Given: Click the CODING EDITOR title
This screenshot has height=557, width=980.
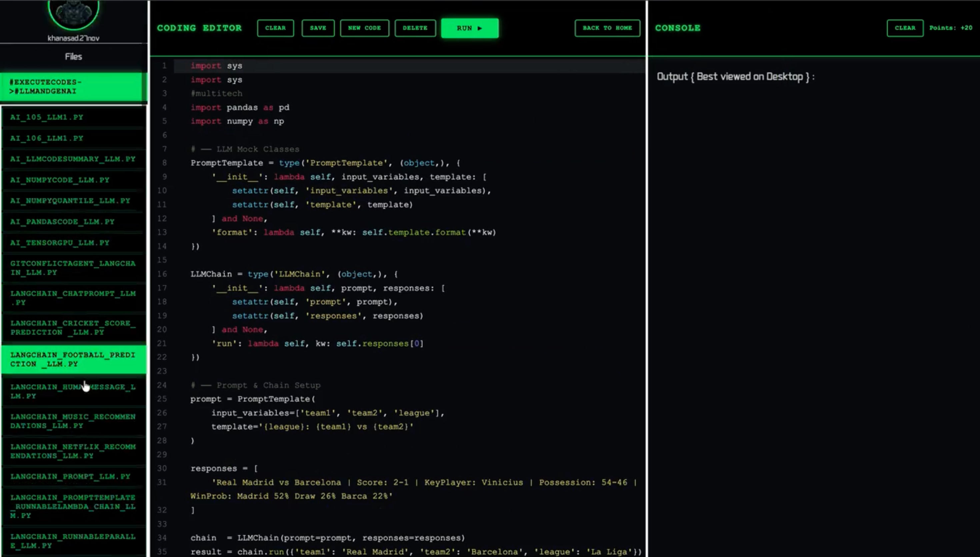Looking at the screenshot, I should 199,28.
